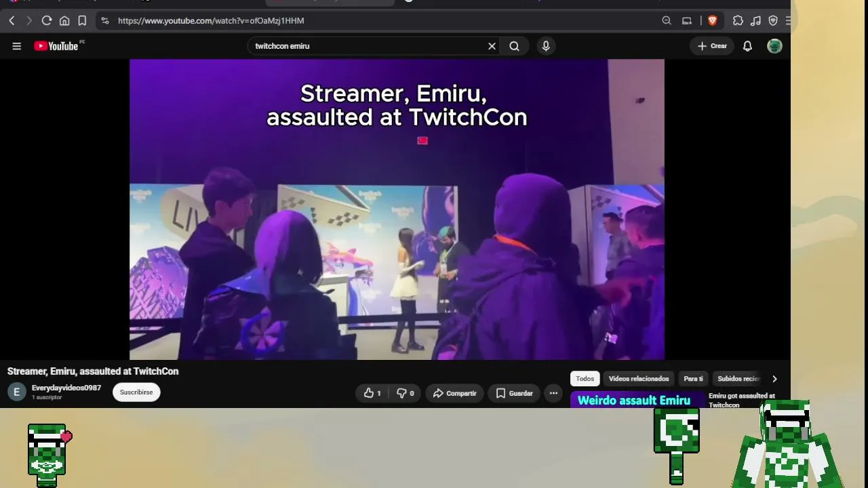Image resolution: width=868 pixels, height=488 pixels.
Task: Show more filter chips with arrow
Action: 774,379
